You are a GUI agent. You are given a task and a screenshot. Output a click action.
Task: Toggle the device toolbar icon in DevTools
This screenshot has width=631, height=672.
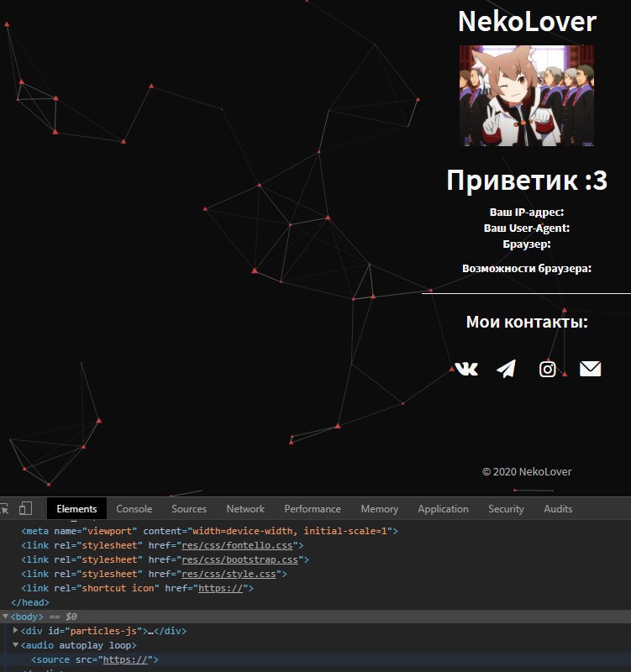pos(26,508)
